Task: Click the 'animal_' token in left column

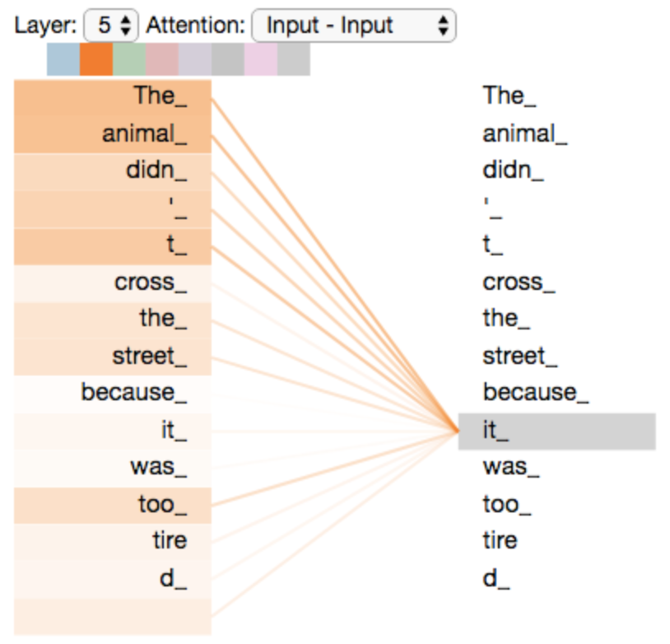Action: click(x=113, y=134)
